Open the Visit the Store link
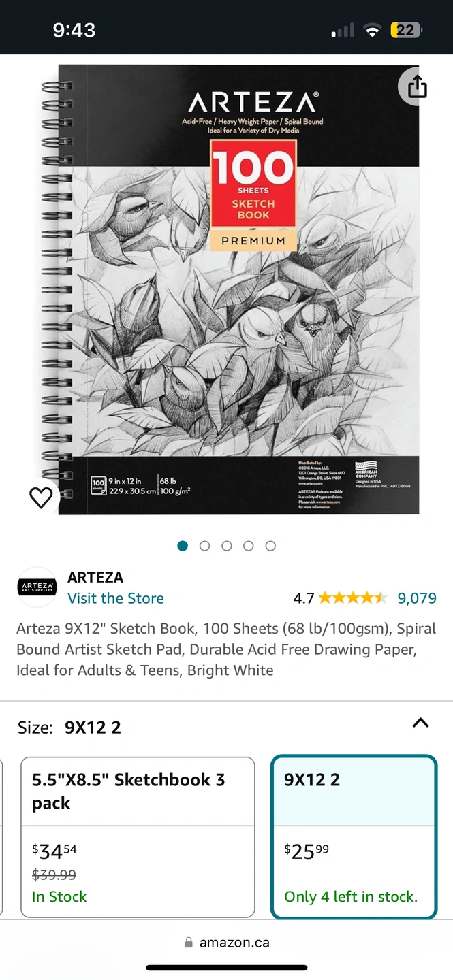453x980 pixels. 116,598
